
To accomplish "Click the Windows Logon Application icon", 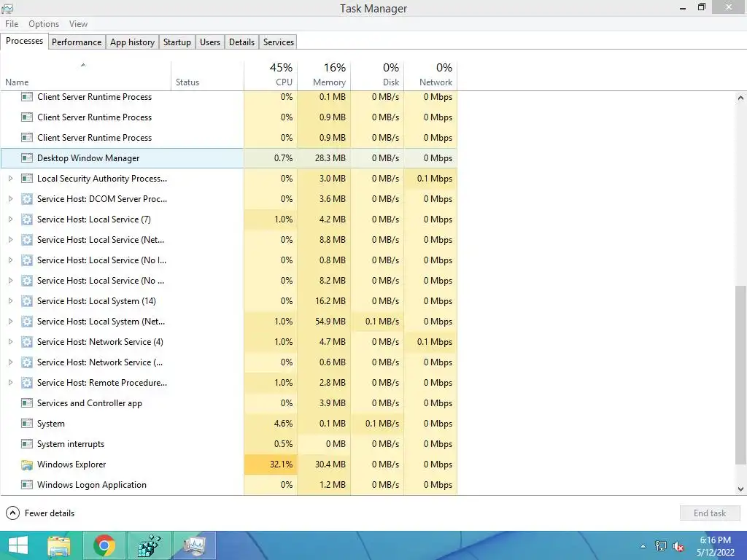I will (x=27, y=485).
